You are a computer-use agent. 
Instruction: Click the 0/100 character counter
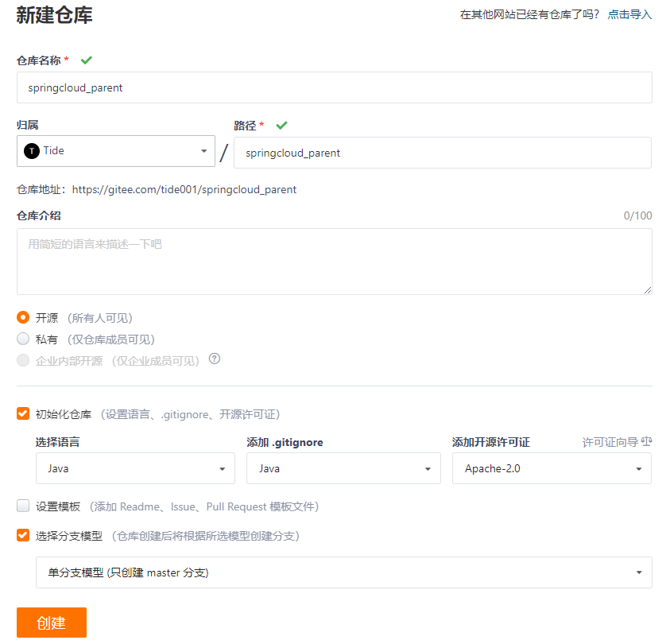tap(638, 215)
